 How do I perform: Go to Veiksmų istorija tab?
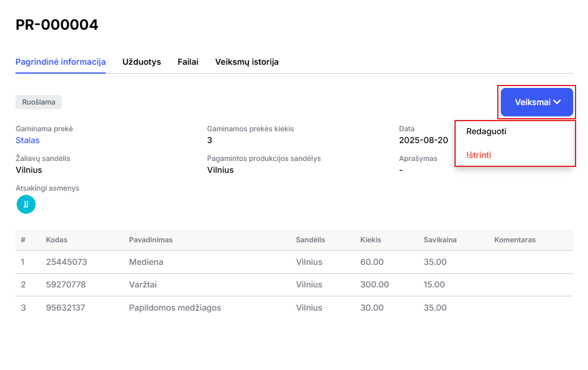pos(247,62)
